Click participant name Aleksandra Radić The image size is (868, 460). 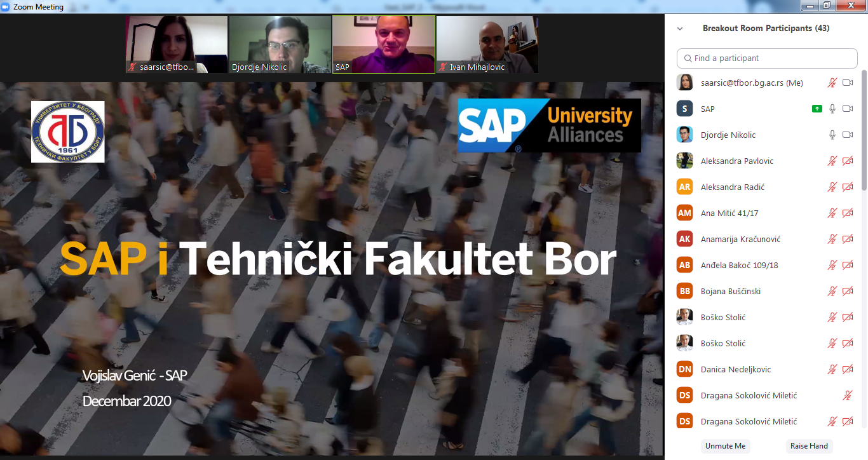click(733, 187)
